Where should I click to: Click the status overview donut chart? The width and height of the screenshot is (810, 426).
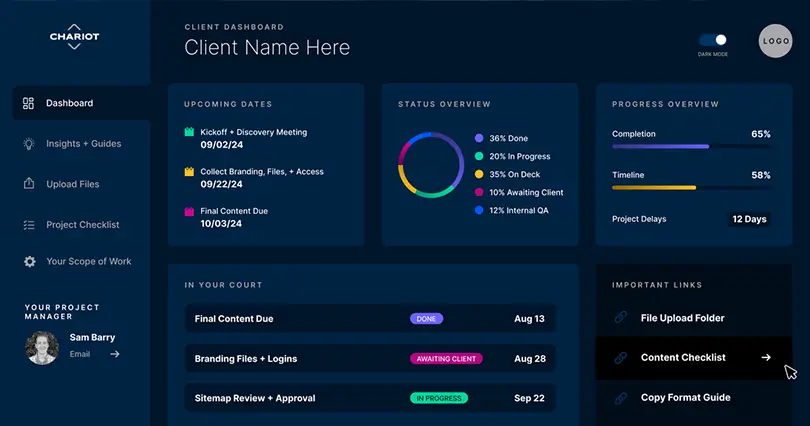[431, 165]
